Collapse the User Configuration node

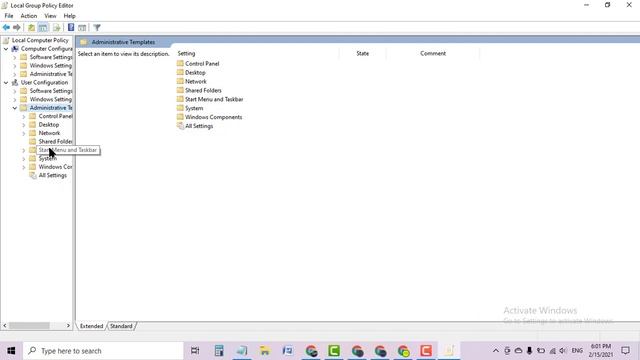pos(6,82)
